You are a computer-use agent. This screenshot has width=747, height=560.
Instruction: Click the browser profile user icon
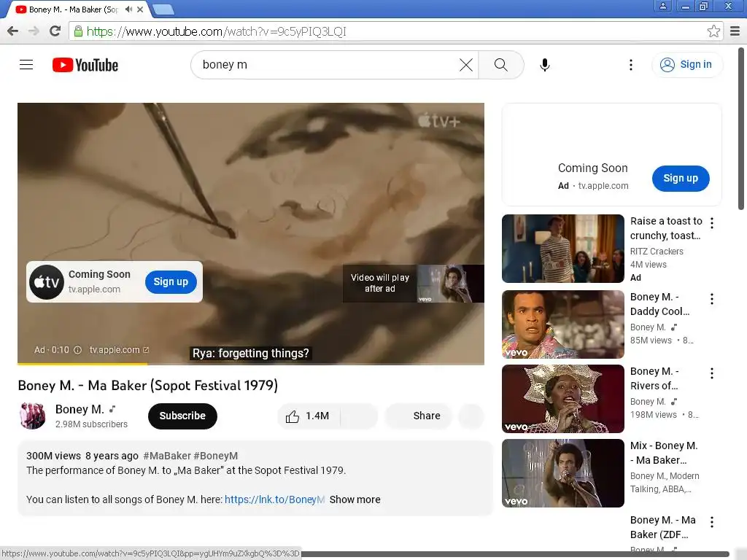(x=662, y=6)
